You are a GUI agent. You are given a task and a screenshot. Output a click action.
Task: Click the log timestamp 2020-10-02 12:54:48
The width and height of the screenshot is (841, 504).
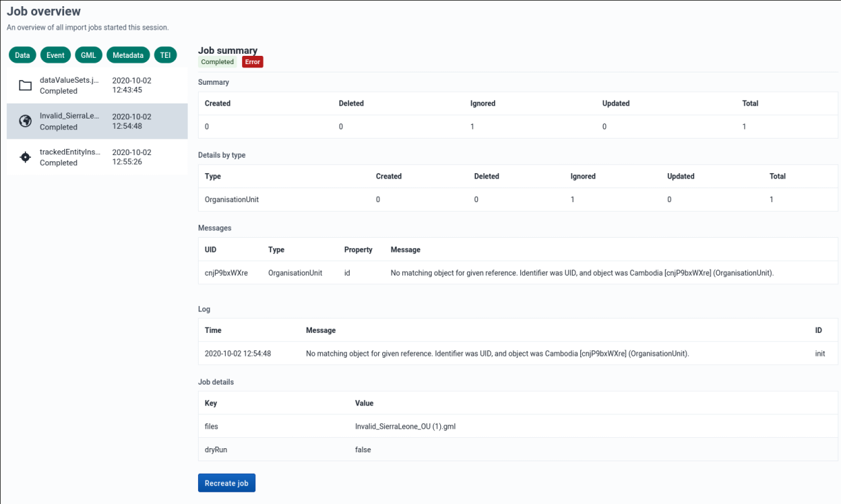click(238, 354)
